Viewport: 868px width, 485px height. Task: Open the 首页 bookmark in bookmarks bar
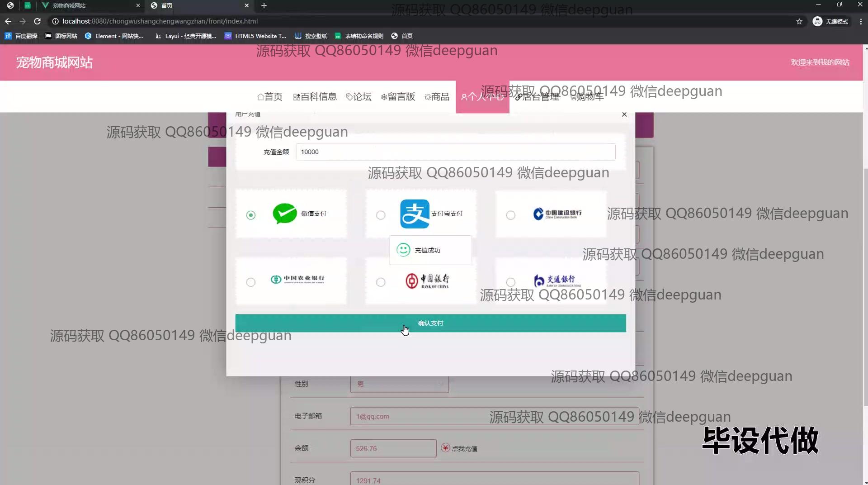402,36
